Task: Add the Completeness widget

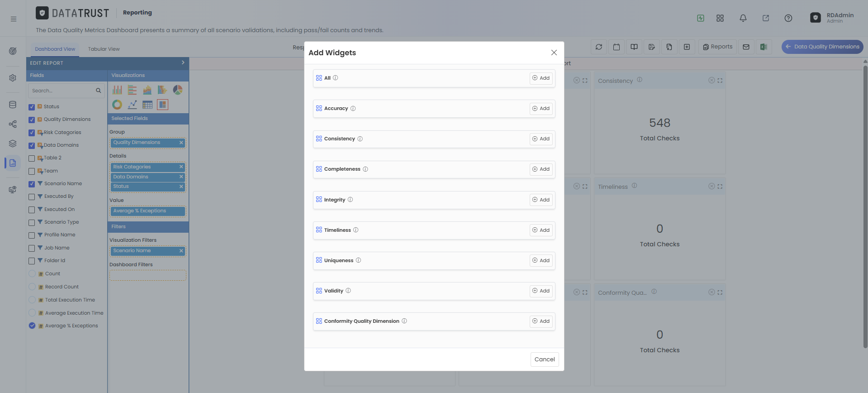Action: click(541, 169)
